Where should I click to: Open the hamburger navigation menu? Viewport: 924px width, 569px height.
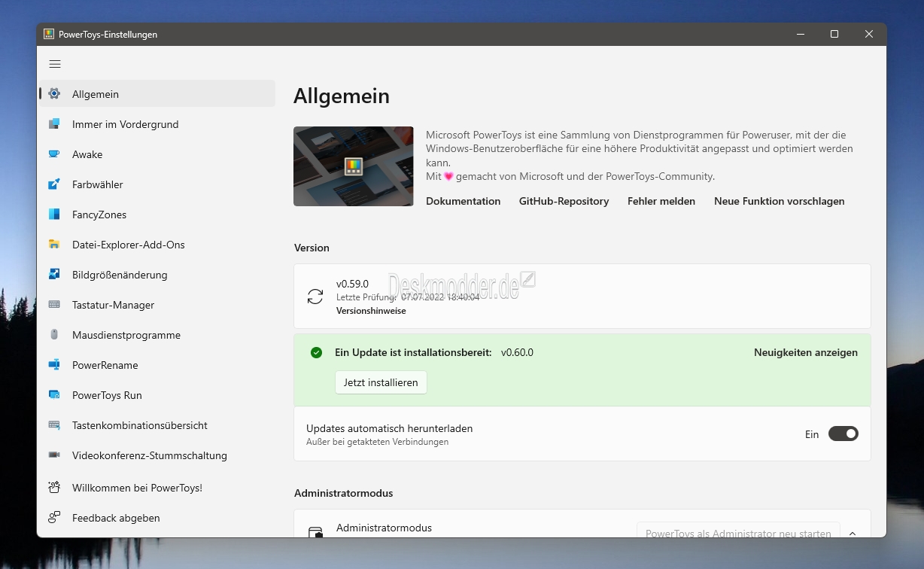pos(55,65)
